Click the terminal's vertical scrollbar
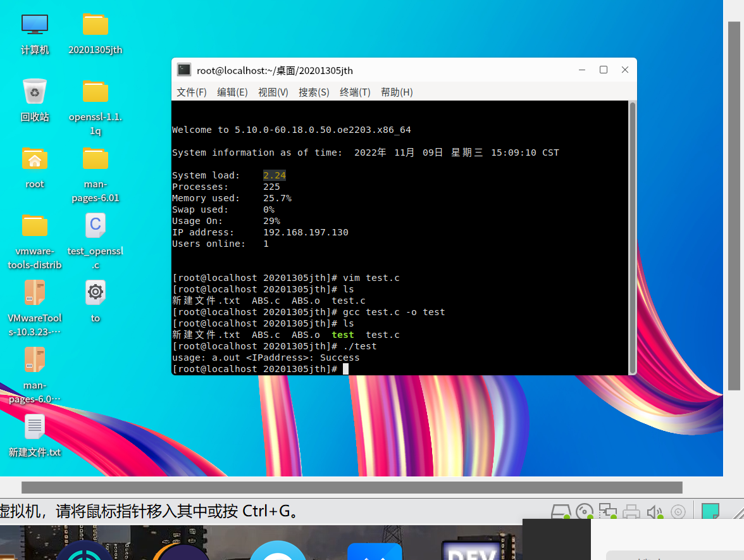 (632, 237)
